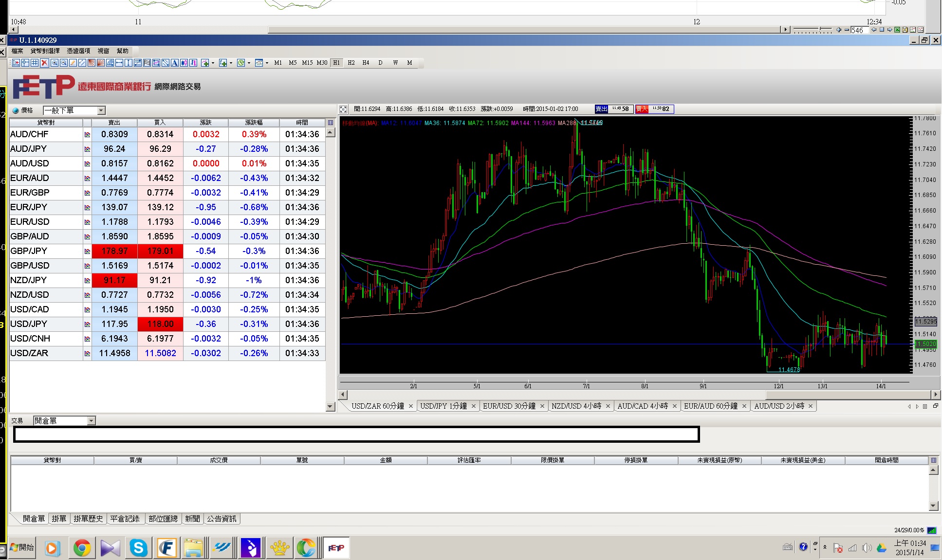Screen dimensions: 942x560
Task: Expand dropdown arrow next to 'f+' icon
Action: click(231, 63)
